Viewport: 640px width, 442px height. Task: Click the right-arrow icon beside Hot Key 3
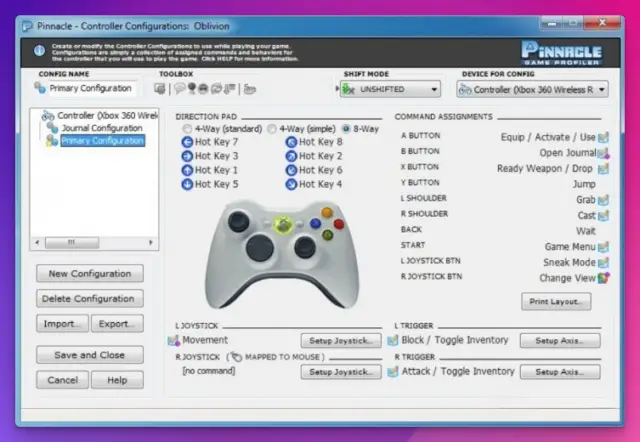pos(187,156)
